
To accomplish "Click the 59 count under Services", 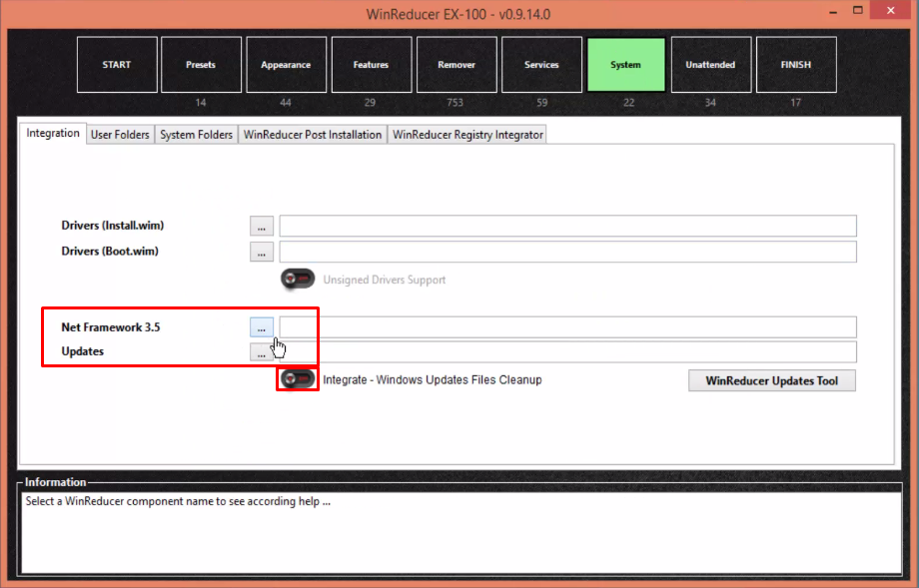I will (542, 103).
